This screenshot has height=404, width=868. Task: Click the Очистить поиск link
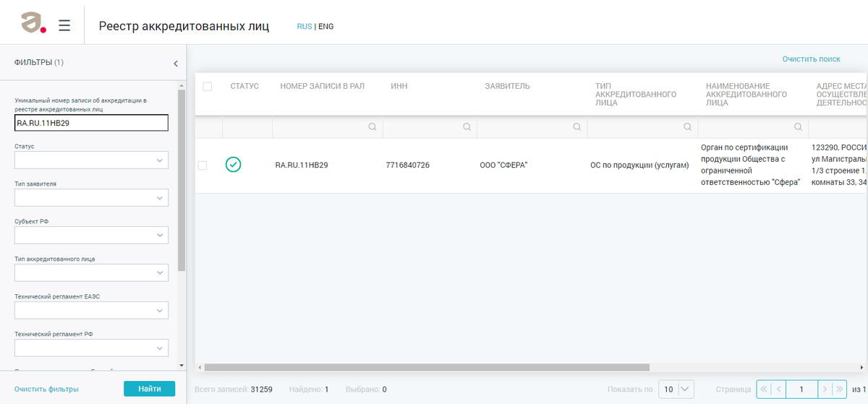[811, 59]
